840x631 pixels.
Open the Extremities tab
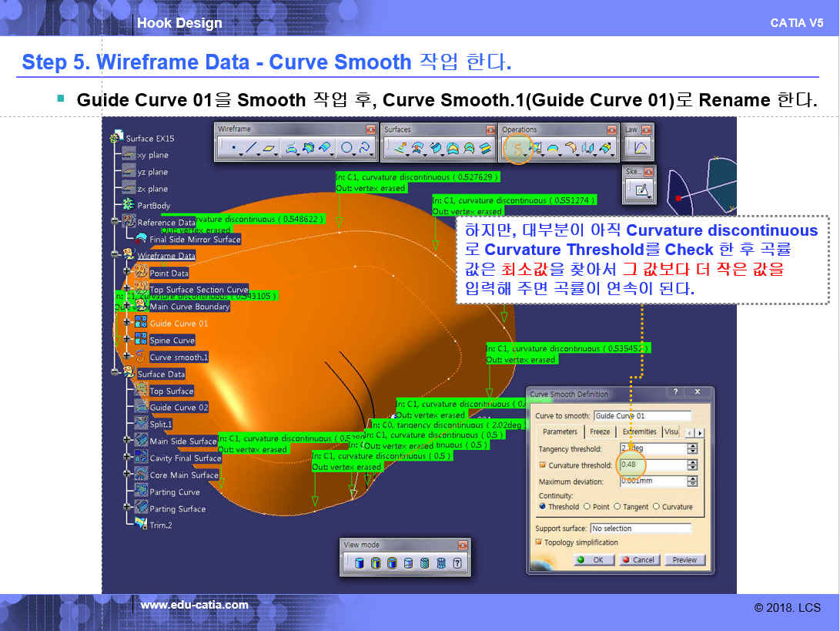click(639, 432)
